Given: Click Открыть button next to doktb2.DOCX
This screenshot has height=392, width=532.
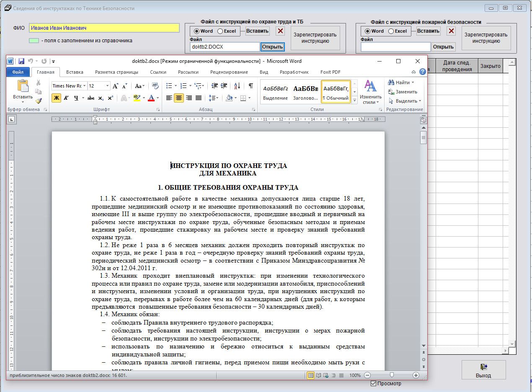Looking at the screenshot, I should (x=272, y=47).
